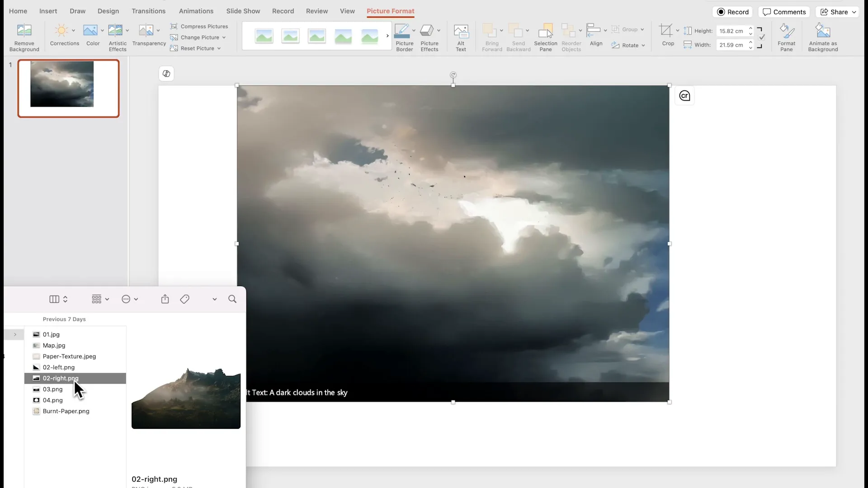Select Paper-Texture.jpeg file
The image size is (868, 488).
pos(75,357)
